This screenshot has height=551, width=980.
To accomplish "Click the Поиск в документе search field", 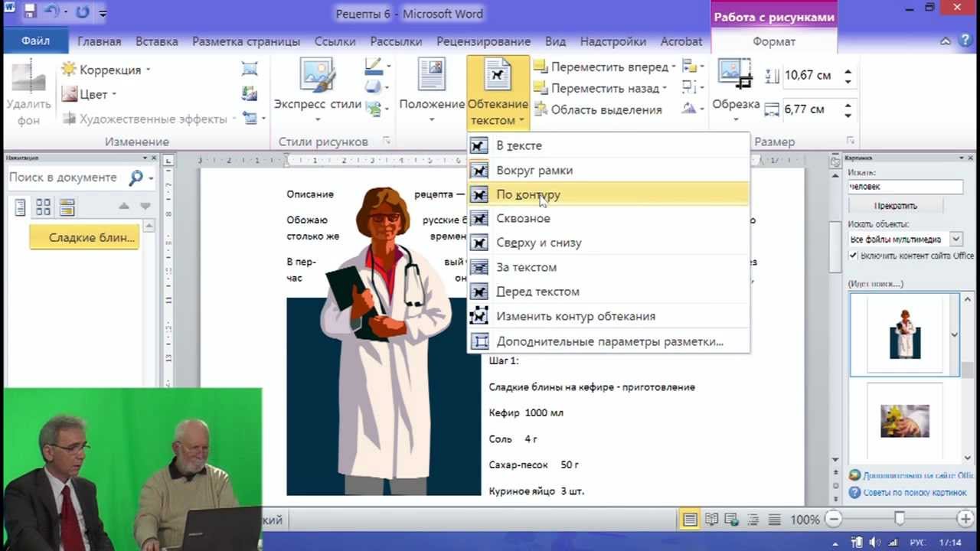I will pyautogui.click(x=64, y=178).
